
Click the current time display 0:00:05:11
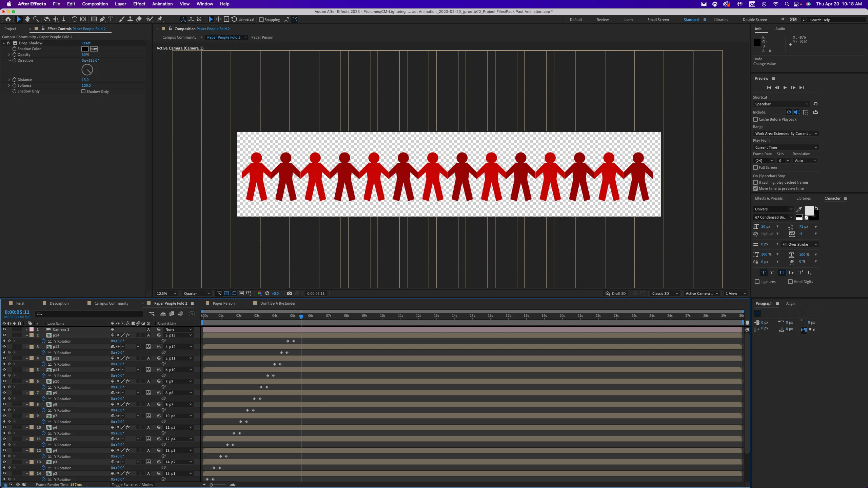coord(17,312)
